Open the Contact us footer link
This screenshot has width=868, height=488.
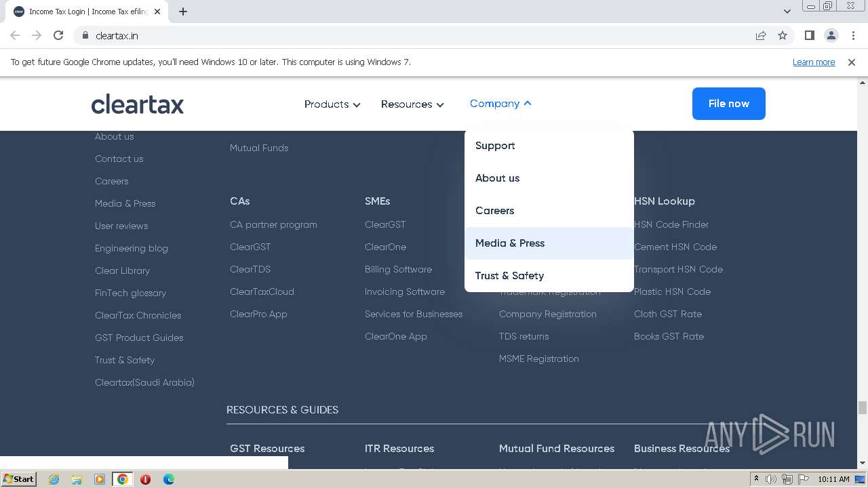pos(119,159)
